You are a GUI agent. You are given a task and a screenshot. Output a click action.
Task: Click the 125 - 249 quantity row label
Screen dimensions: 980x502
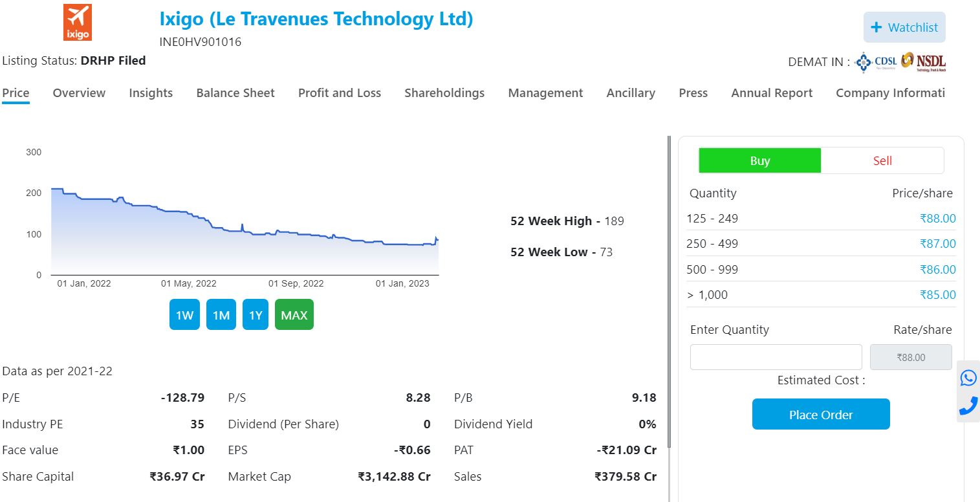coord(712,219)
